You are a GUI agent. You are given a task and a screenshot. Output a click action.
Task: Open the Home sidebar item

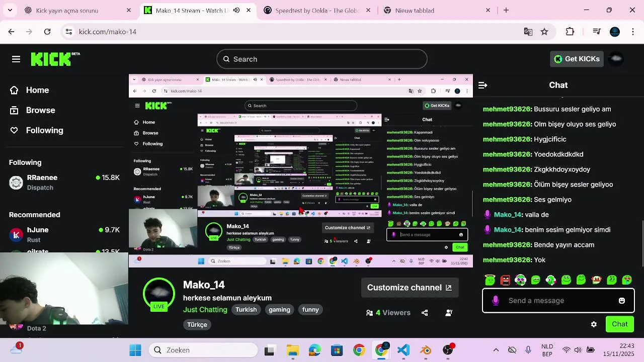29,90
